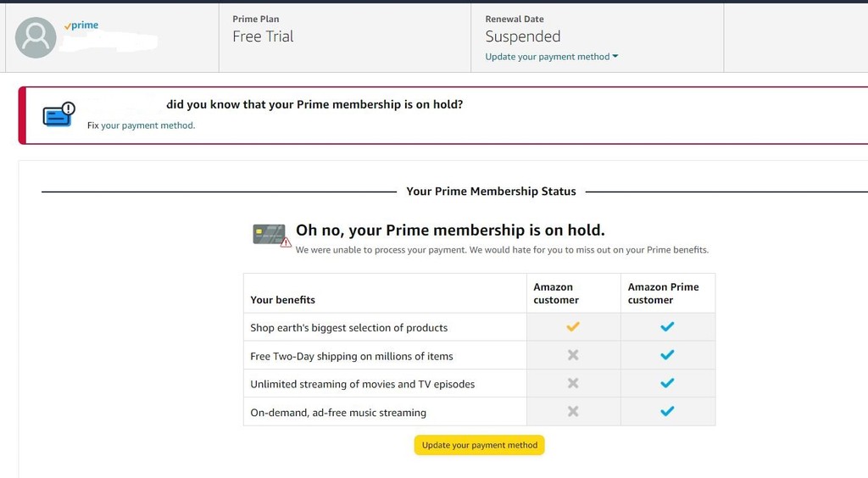Click the blue checkmark for Free Two-Day shipping
Screen dimensions: 868x478
click(x=667, y=355)
